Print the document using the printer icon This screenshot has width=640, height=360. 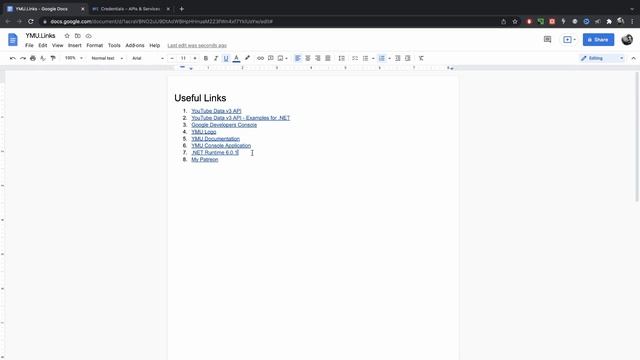33,58
